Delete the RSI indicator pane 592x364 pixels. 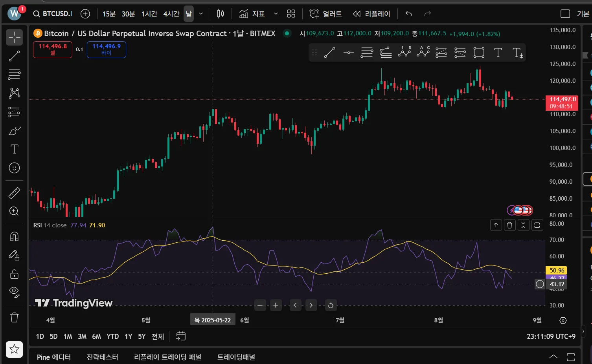click(x=509, y=225)
